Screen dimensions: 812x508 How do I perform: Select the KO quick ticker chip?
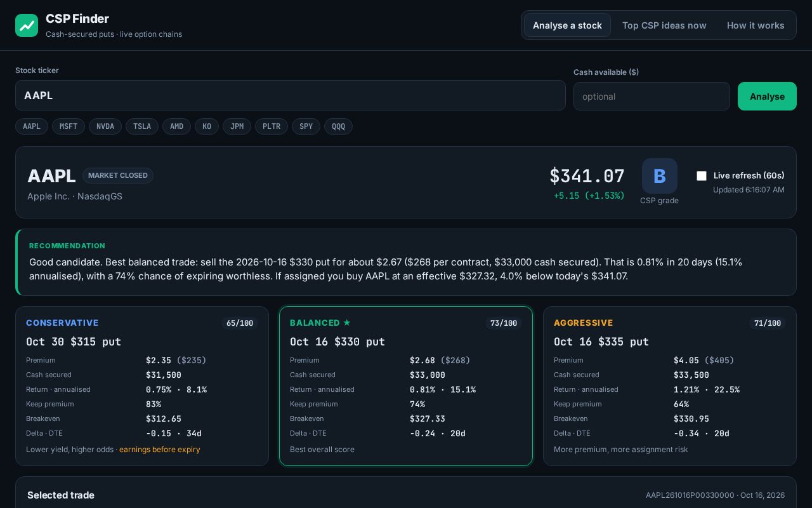click(207, 126)
